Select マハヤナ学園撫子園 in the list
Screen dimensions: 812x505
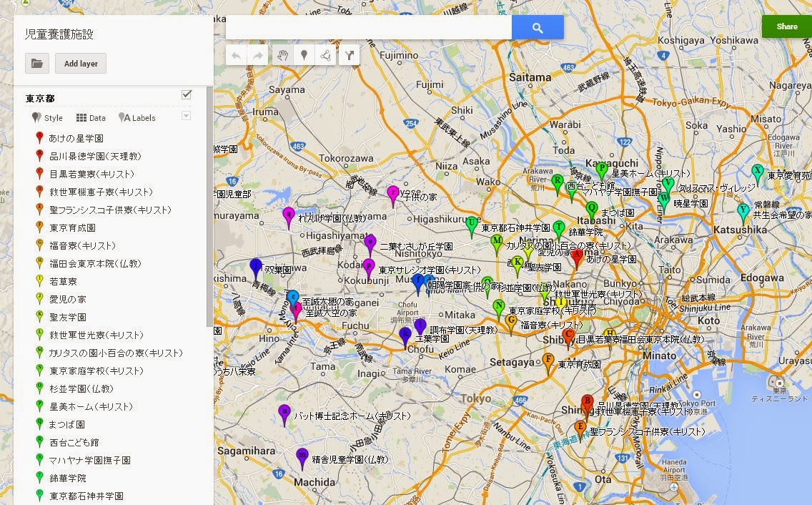(x=89, y=461)
